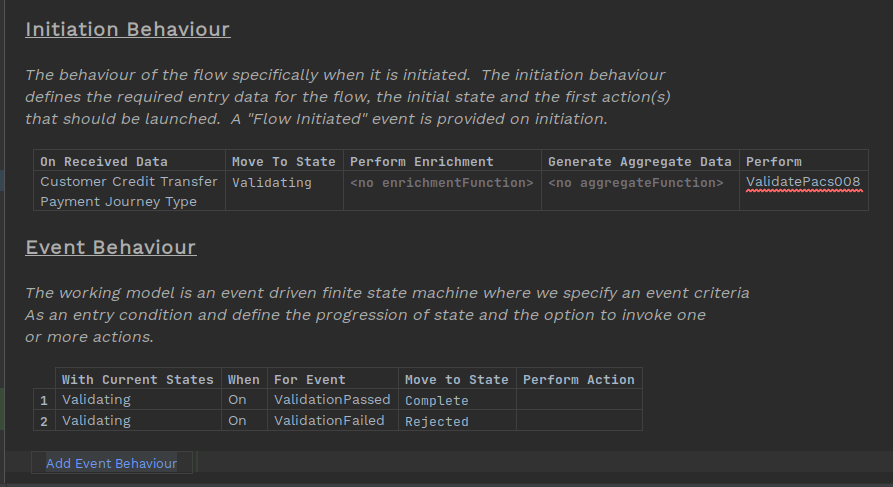
Task: Click empty Perform Action cell for ValidationPassed
Action: 578,400
